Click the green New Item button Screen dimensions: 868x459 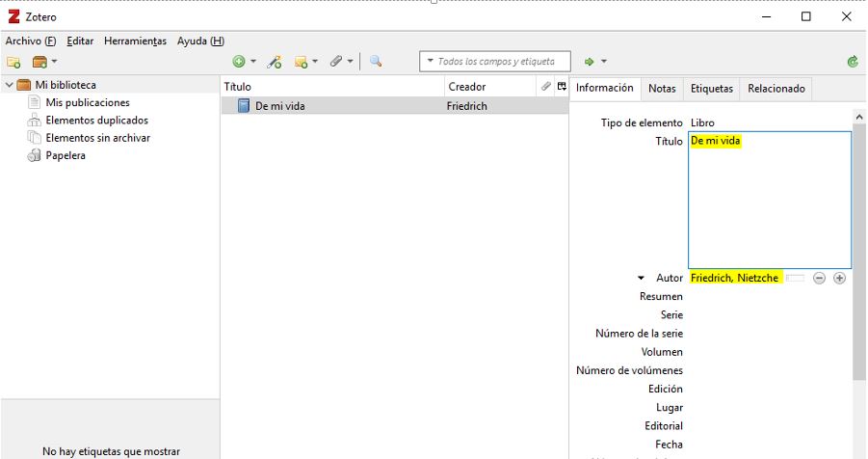click(x=239, y=62)
